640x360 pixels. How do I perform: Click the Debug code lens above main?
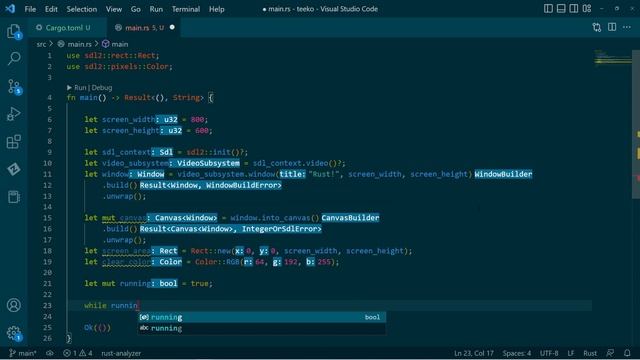pos(102,87)
